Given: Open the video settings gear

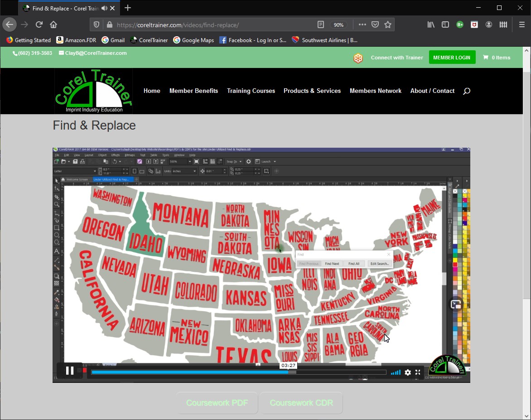Looking at the screenshot, I should (x=408, y=372).
